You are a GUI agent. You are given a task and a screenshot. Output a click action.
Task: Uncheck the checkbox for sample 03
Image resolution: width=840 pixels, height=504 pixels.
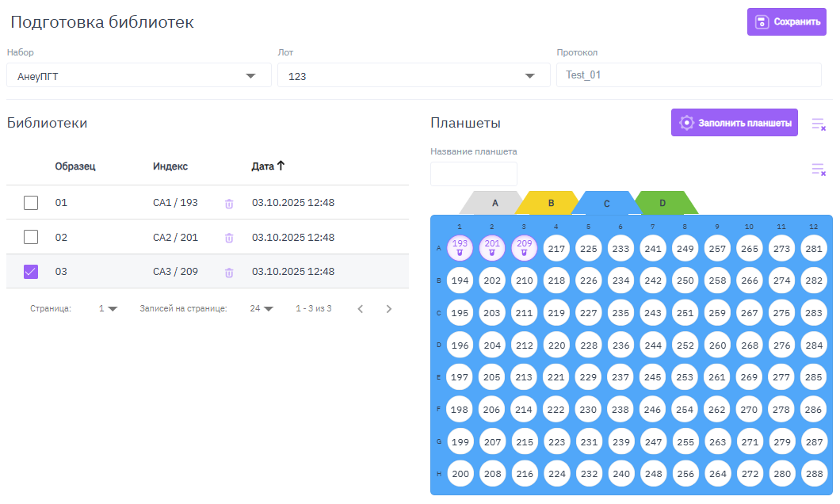[x=31, y=272]
